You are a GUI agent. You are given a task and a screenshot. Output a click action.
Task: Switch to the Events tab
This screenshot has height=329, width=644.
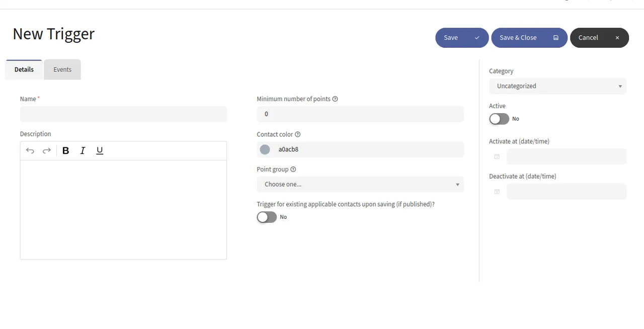coord(62,69)
